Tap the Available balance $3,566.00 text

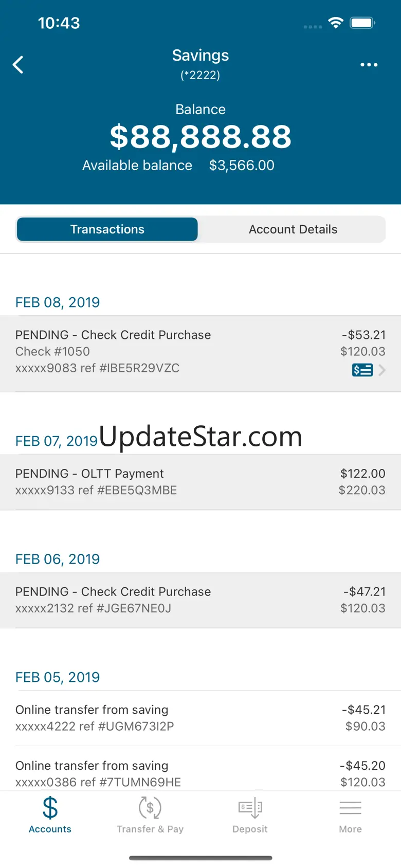(x=178, y=166)
